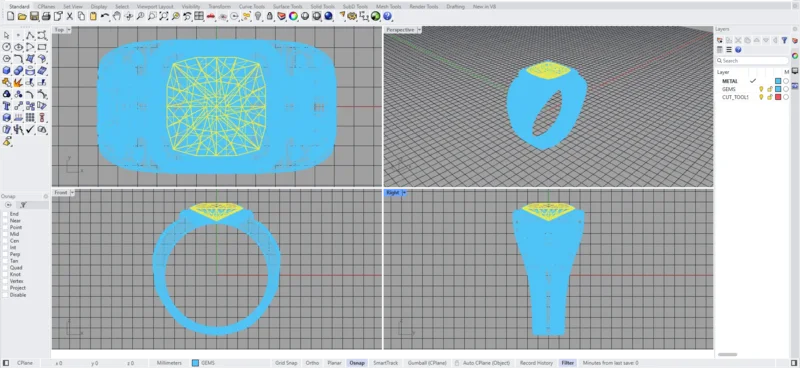800x368 pixels.
Task: Change the METAL layer color swatch
Action: coord(778,81)
